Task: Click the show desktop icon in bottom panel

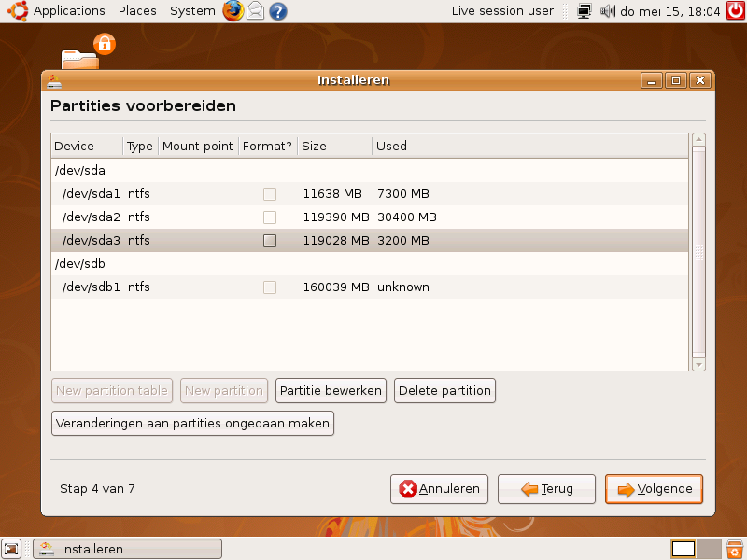Action: [11, 549]
